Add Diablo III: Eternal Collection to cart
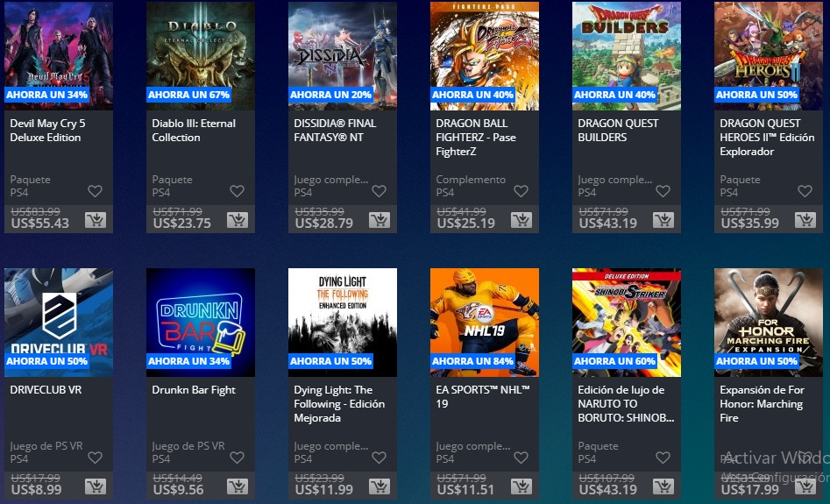830x504 pixels. [238, 220]
